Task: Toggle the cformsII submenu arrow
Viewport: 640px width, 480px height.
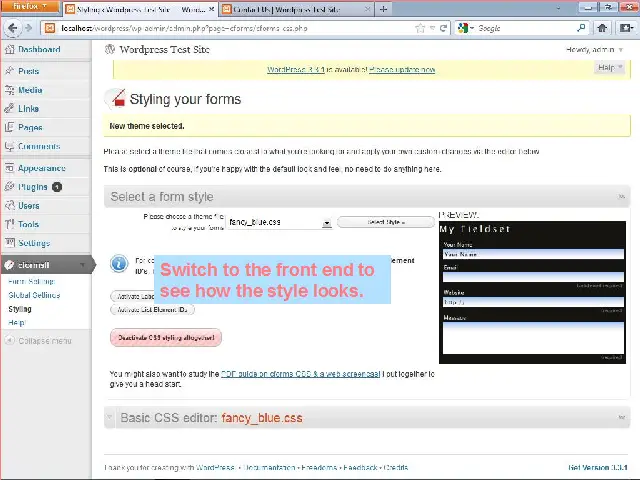Action: pyautogui.click(x=82, y=265)
